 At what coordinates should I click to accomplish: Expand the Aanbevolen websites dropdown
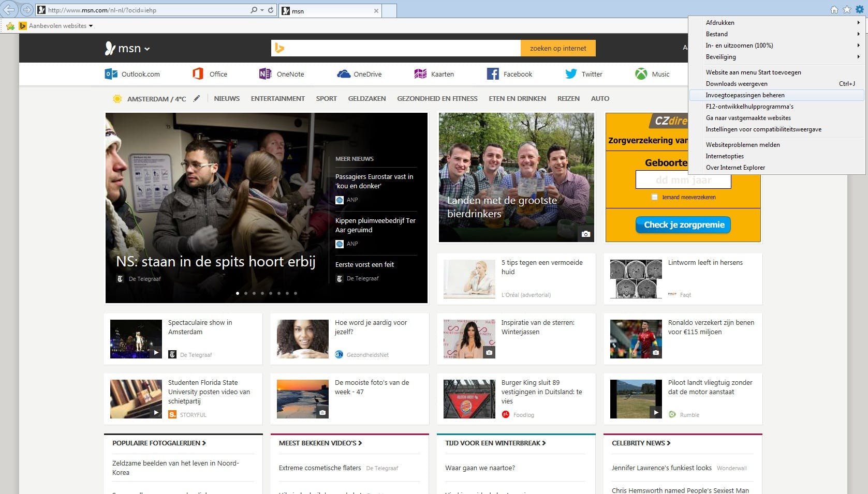91,26
